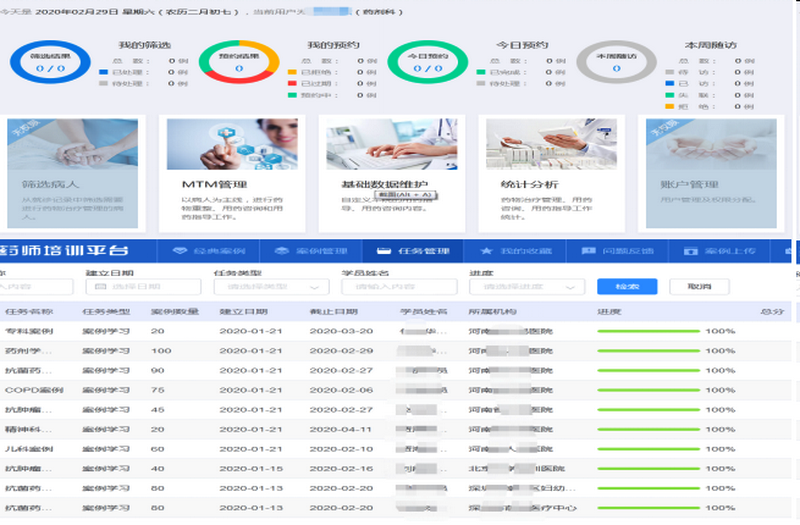This screenshot has width=800, height=525.
Task: Click the 预约结果 donut chart
Action: pyautogui.click(x=238, y=62)
